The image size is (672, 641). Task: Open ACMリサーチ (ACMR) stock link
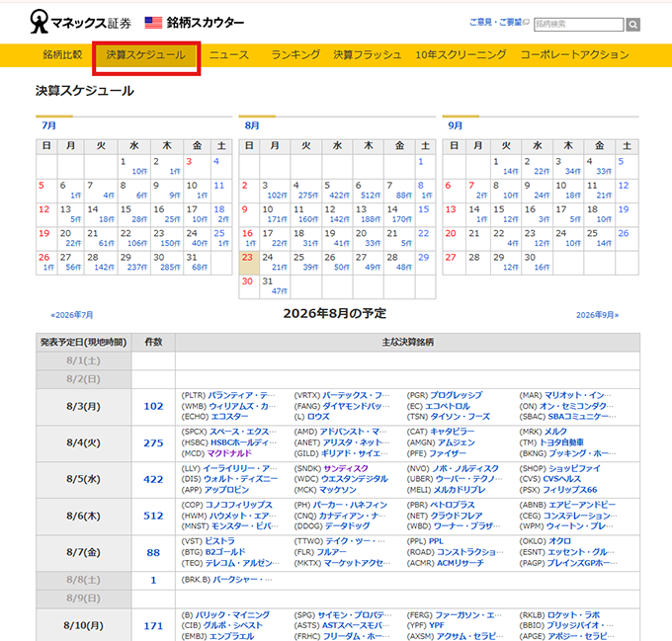click(461, 563)
